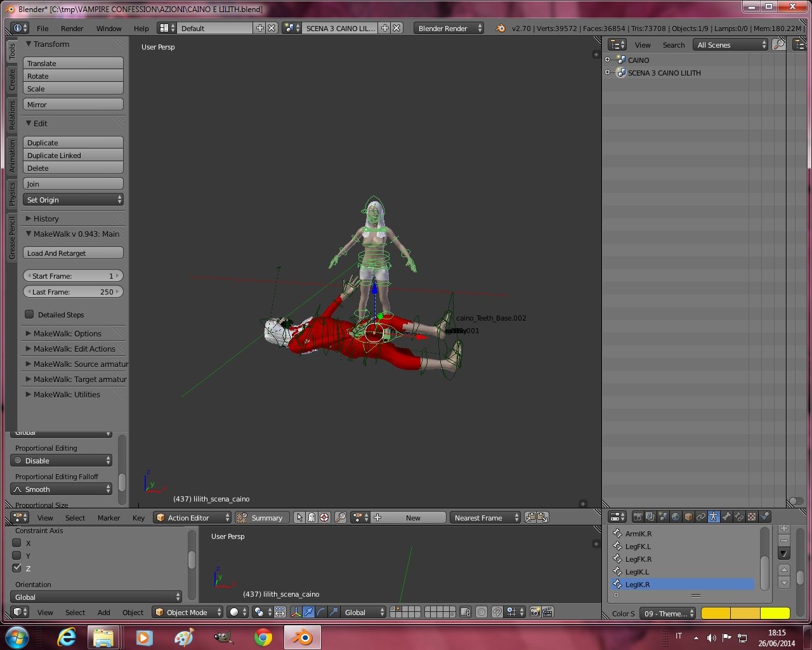Toggle only selected keyframes arrow icon
Screen dimensions: 812x650
tap(299, 517)
